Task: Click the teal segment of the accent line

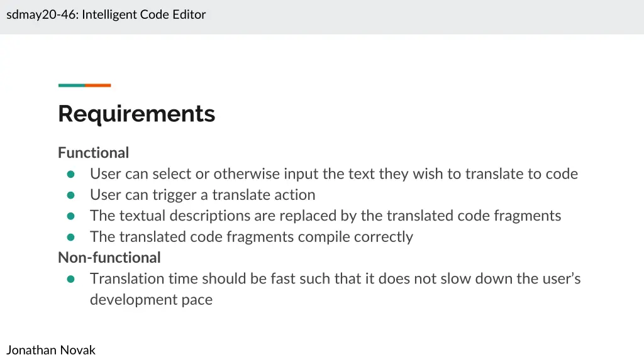Action: point(71,85)
